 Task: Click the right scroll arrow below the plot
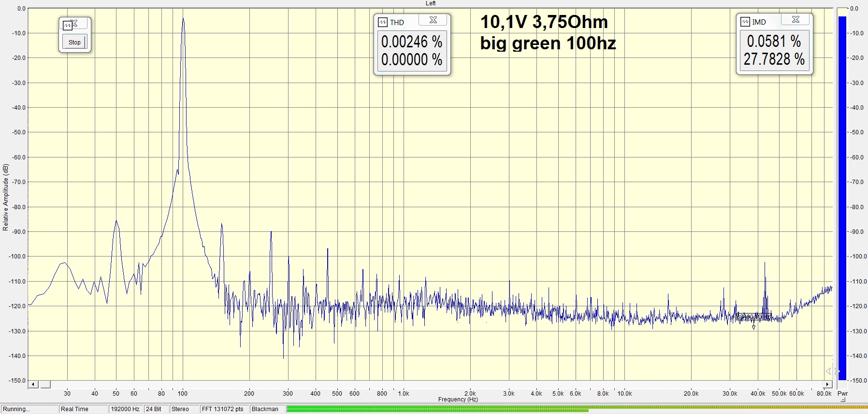tap(827, 385)
